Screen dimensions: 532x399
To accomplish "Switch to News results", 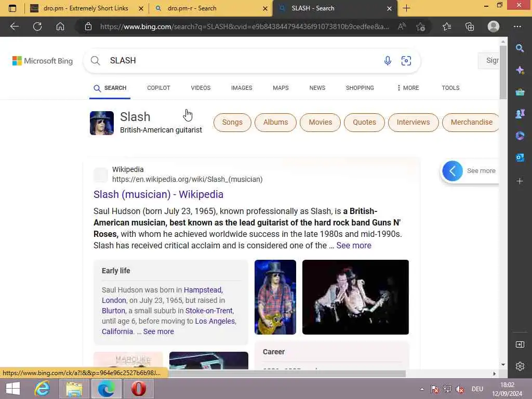I will (x=317, y=88).
